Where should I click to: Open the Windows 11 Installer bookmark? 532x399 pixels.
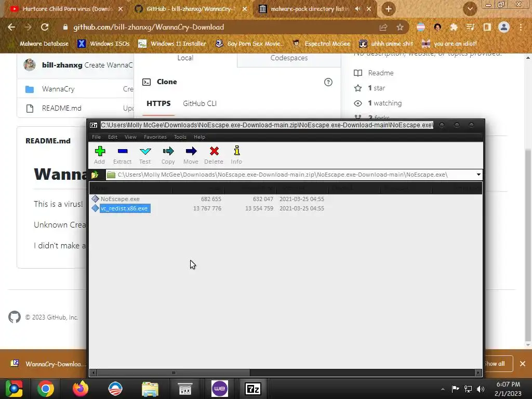click(x=172, y=44)
